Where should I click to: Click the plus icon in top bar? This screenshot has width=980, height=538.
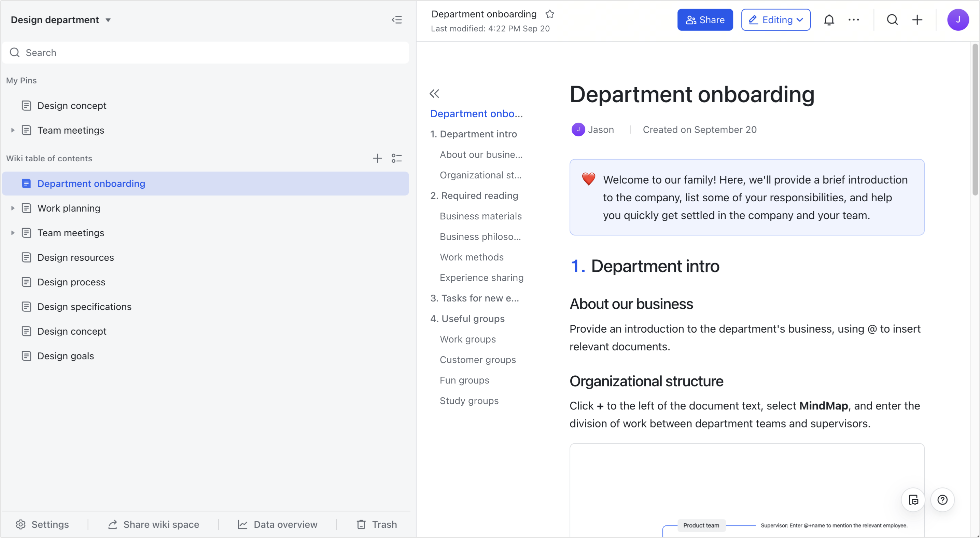[x=917, y=20]
